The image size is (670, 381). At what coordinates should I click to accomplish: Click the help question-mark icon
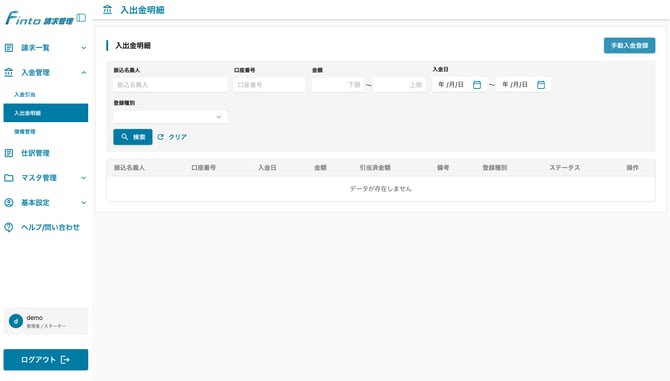tap(9, 227)
